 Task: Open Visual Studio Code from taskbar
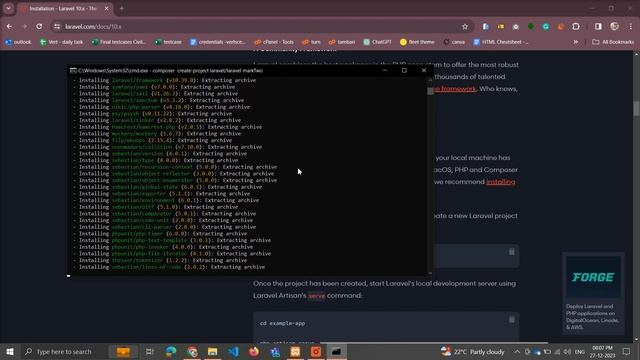[233, 351]
